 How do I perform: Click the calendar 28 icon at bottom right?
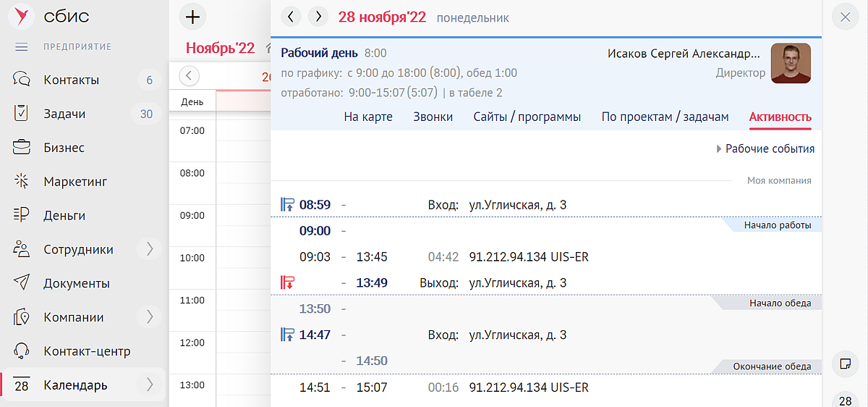point(845,400)
